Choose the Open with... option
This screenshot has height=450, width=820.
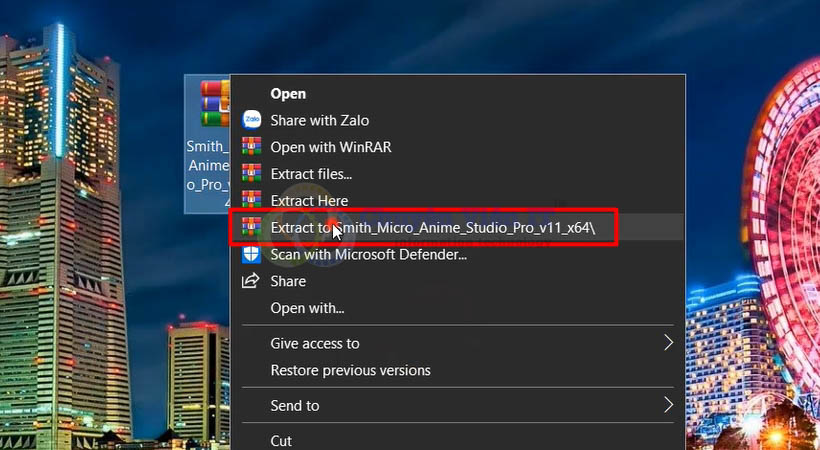pos(307,308)
